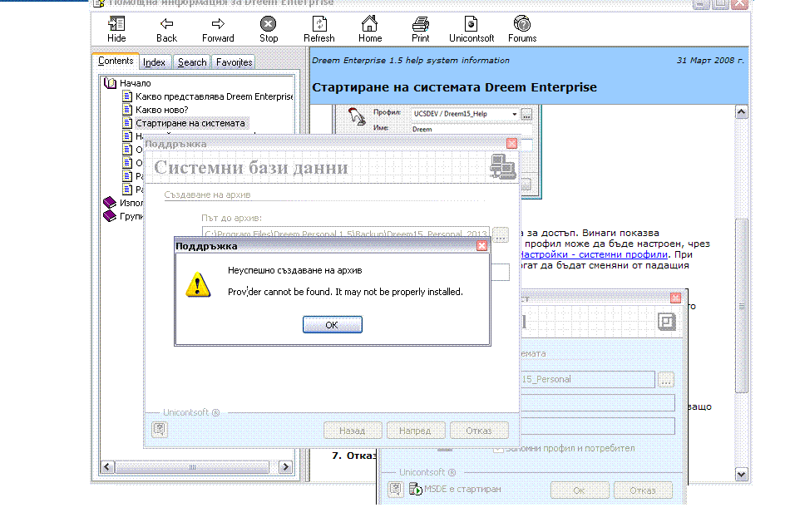Click the page icon beside Какво ново?
This screenshot has width=785, height=532.
tap(128, 109)
